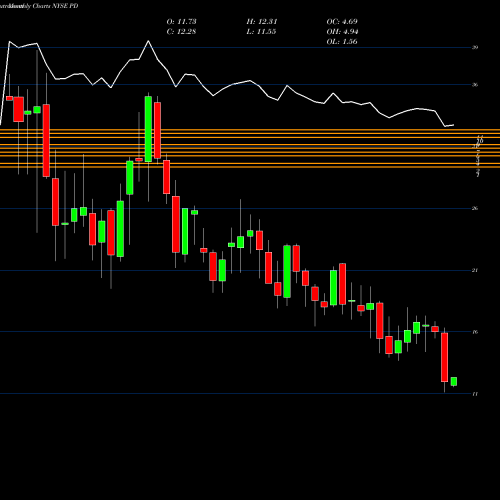Click the chart title ending in NYSE PD
The width and height of the screenshot is (500, 500).
39,6
